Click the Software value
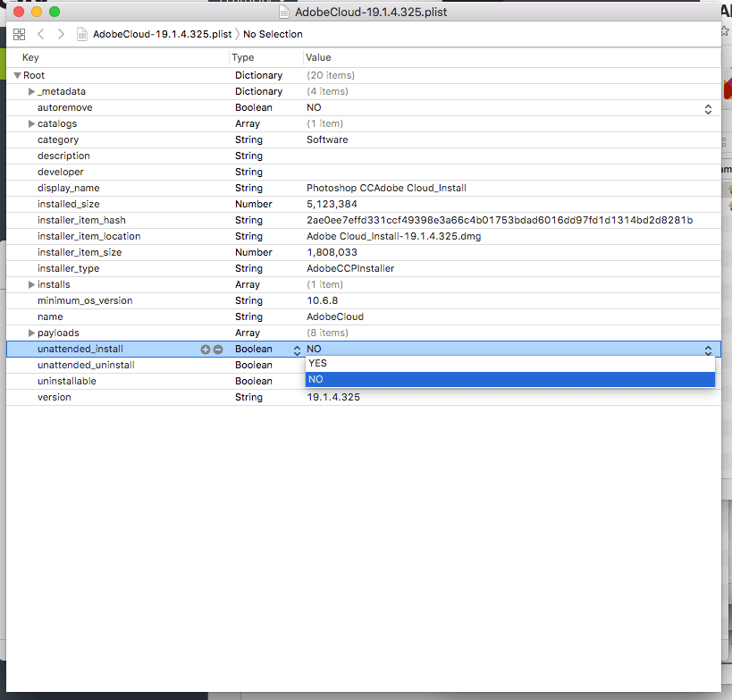This screenshot has height=700, width=732. (x=327, y=139)
